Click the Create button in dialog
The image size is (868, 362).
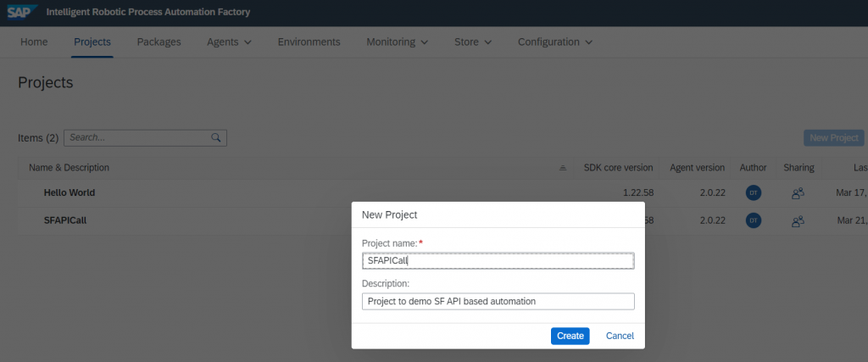[570, 336]
